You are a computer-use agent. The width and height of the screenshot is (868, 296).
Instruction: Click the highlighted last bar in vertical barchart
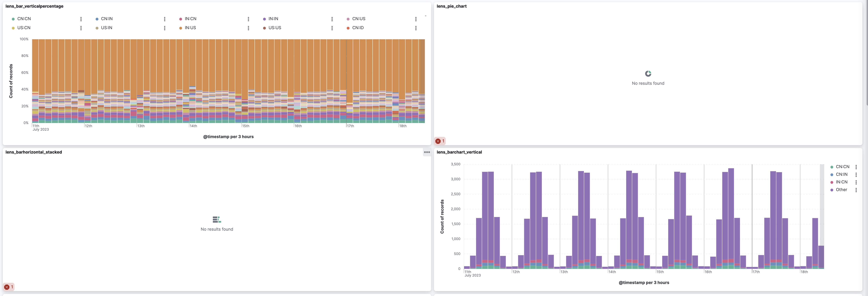tap(821, 257)
